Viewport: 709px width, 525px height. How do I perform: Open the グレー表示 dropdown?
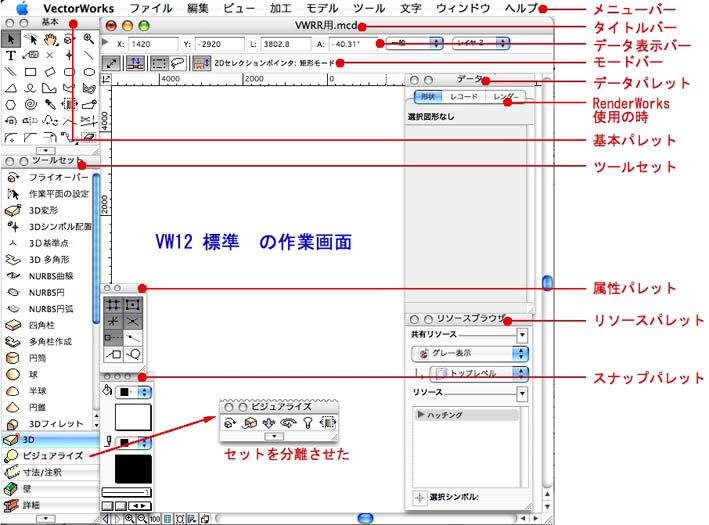tap(469, 353)
